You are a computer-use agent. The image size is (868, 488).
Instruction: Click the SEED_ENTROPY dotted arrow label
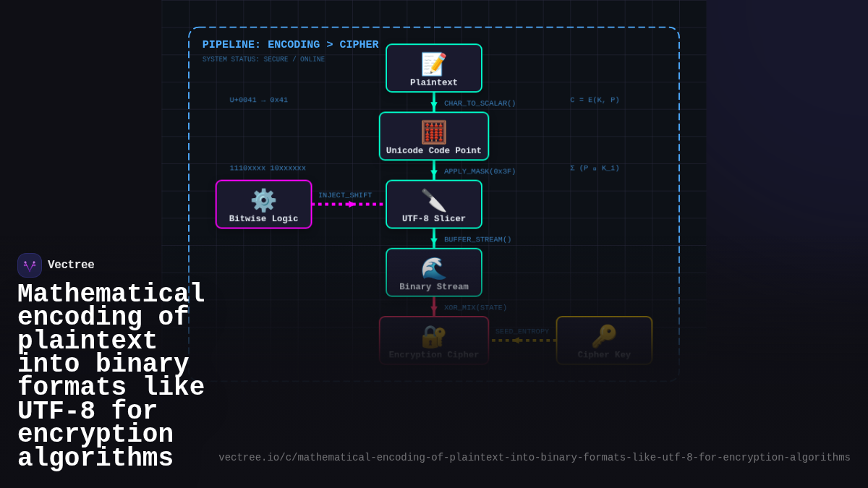click(522, 331)
